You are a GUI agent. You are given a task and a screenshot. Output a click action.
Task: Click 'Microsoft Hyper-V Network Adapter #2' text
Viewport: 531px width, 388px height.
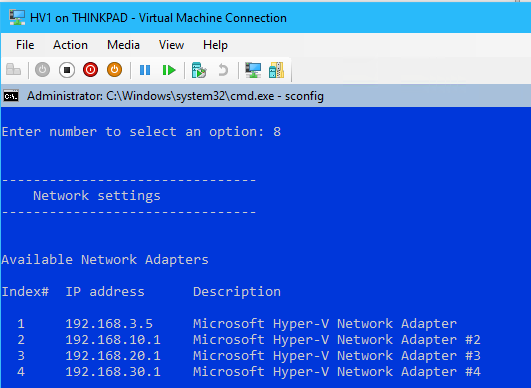coord(337,339)
